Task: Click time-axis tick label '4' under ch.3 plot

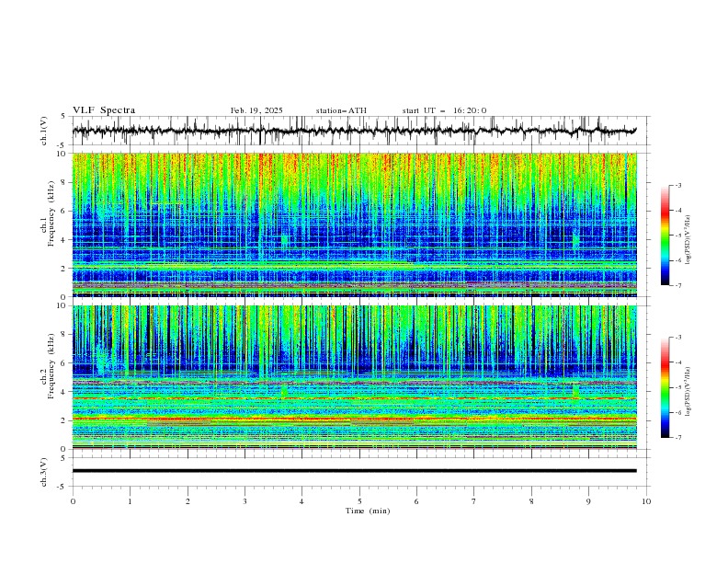Action: (x=301, y=501)
